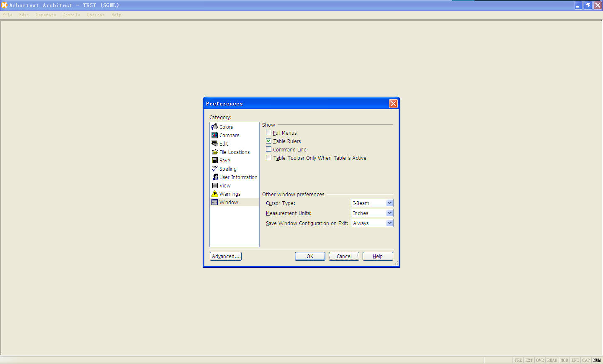Click the Preferences dialog resize grip
Viewport: 603px width, 364px height.
pyautogui.click(x=396, y=263)
